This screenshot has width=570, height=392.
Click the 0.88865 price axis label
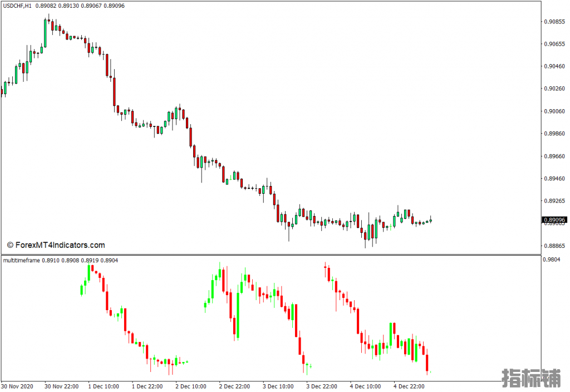pyautogui.click(x=554, y=246)
